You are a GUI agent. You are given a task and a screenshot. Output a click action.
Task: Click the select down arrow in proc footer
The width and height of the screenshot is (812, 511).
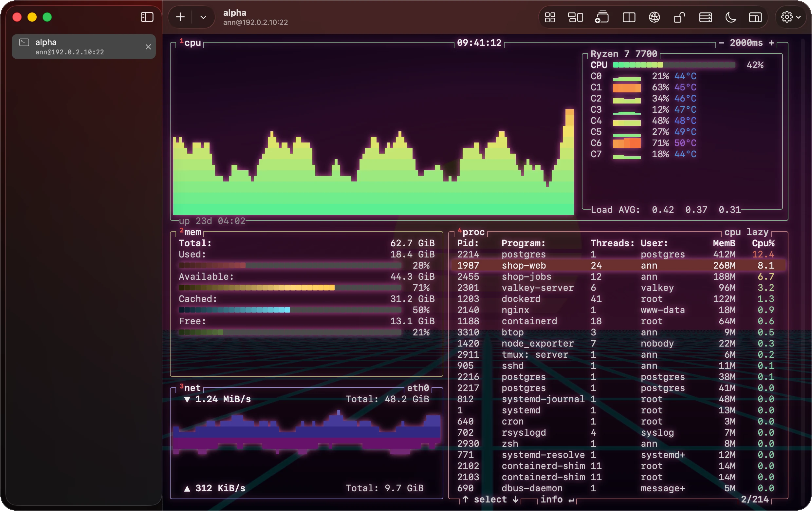tap(515, 499)
